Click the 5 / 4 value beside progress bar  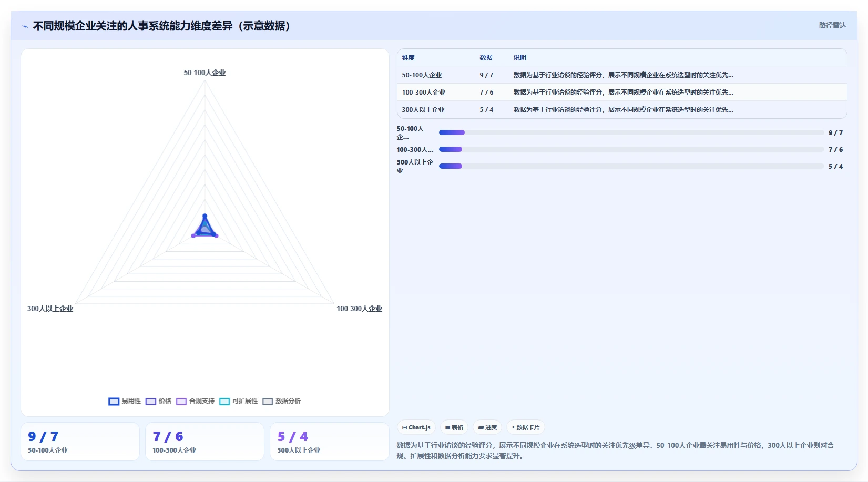(835, 167)
